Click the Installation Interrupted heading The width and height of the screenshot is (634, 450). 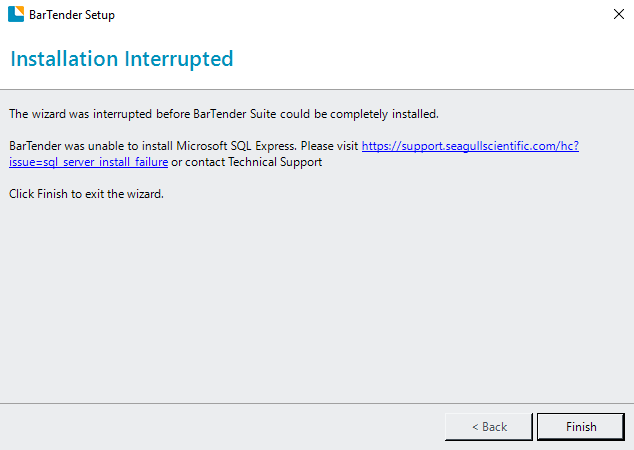[x=121, y=59]
